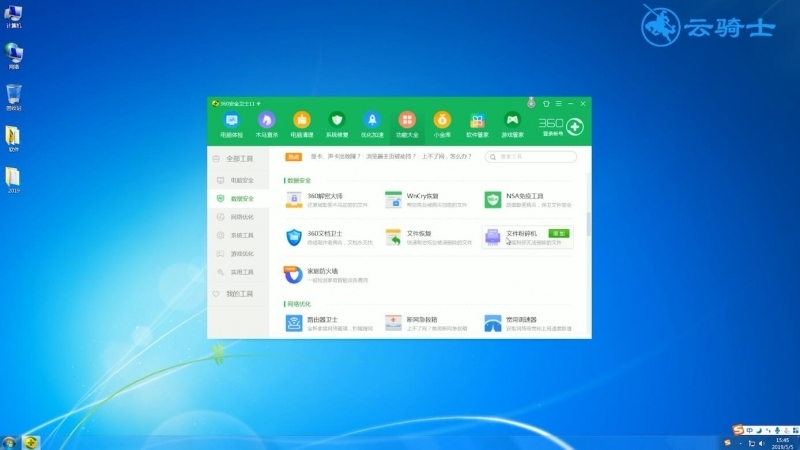
Task: Click the 360 login account plus icon
Action: [x=574, y=127]
